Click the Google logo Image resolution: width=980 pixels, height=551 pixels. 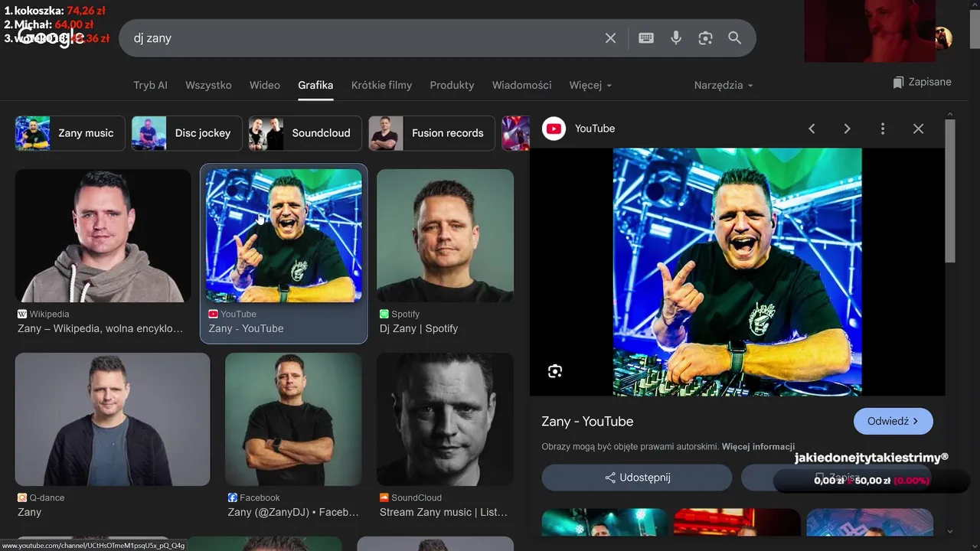[x=52, y=37]
